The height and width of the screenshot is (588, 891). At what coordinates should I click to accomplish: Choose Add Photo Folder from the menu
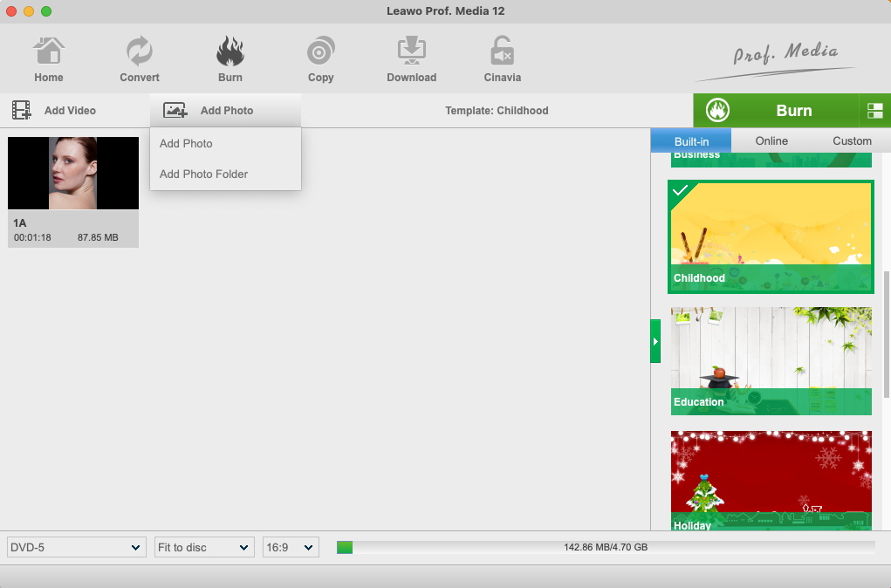click(226, 174)
